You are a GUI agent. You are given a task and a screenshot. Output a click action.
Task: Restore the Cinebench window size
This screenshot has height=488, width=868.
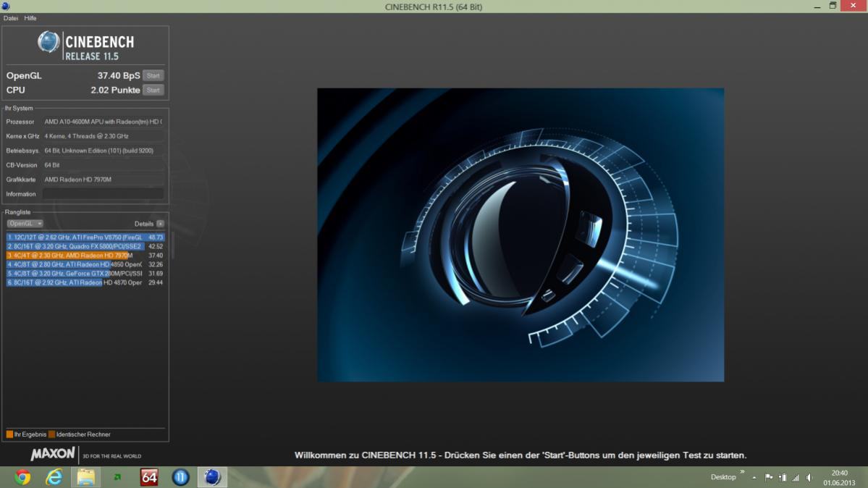(833, 6)
